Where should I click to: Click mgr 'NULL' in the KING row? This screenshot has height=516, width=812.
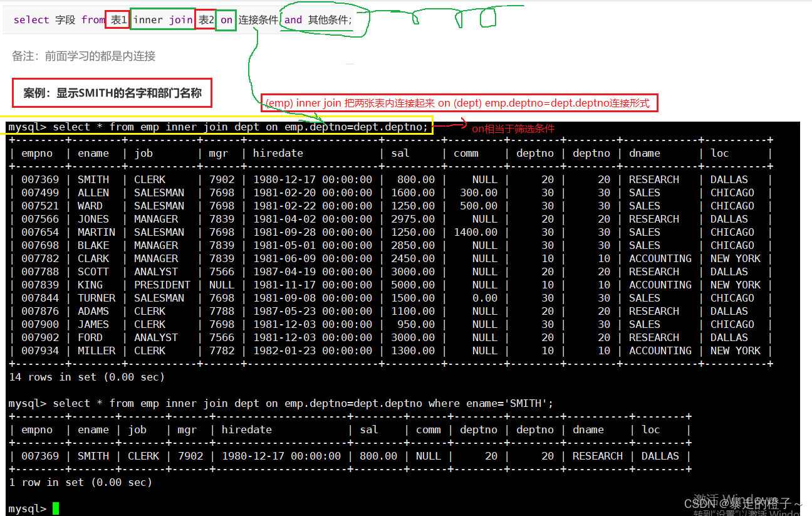coord(222,285)
